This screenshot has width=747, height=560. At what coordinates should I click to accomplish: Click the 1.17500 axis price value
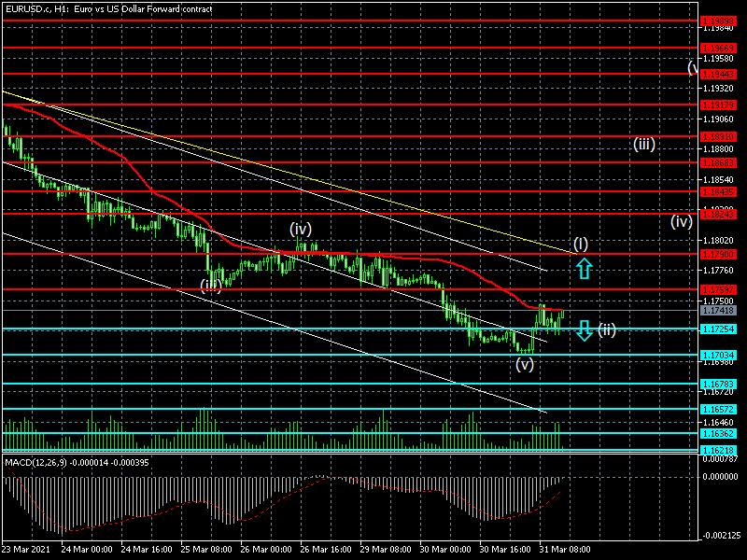(x=718, y=301)
